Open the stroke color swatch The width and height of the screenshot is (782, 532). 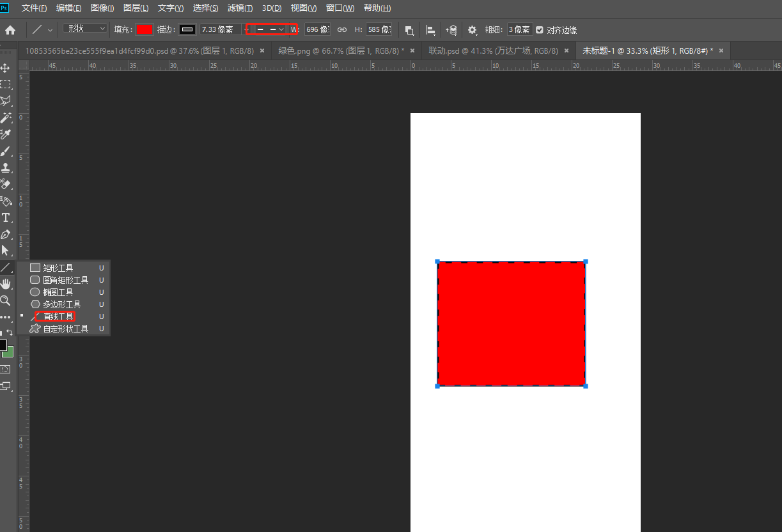187,29
